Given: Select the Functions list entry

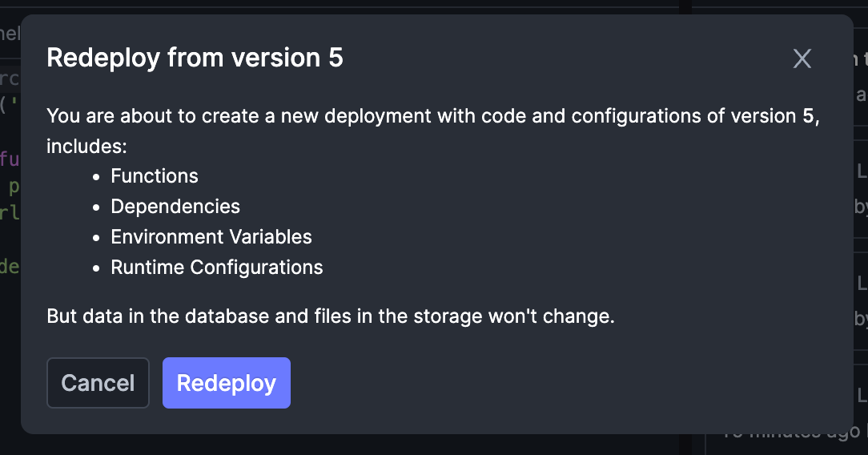Looking at the screenshot, I should (155, 176).
